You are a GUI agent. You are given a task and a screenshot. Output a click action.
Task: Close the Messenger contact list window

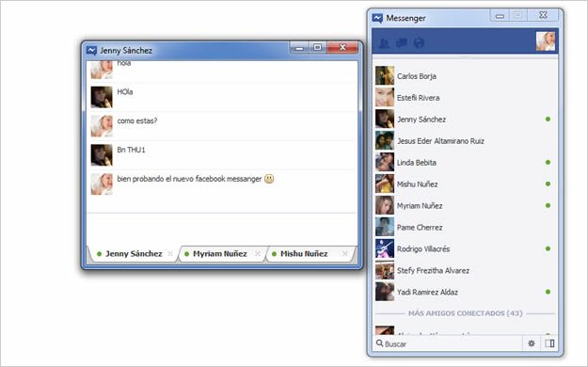(544, 15)
